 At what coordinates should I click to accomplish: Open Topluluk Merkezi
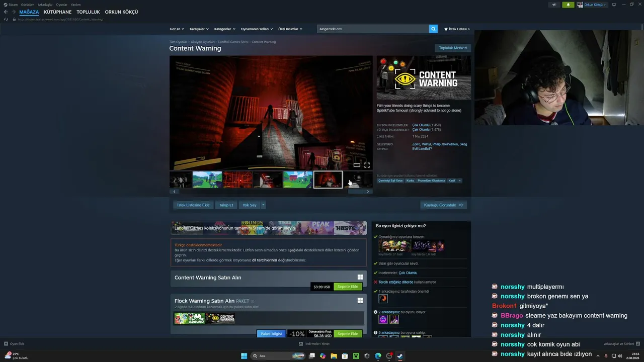click(453, 48)
